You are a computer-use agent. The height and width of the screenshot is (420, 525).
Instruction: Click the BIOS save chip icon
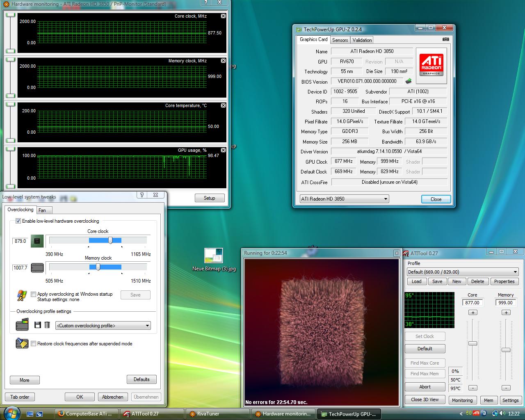(408, 81)
